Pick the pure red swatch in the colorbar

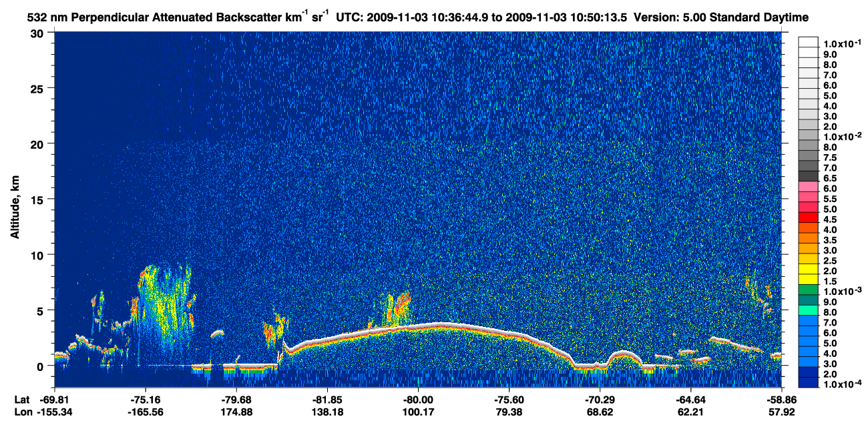pyautogui.click(x=809, y=217)
